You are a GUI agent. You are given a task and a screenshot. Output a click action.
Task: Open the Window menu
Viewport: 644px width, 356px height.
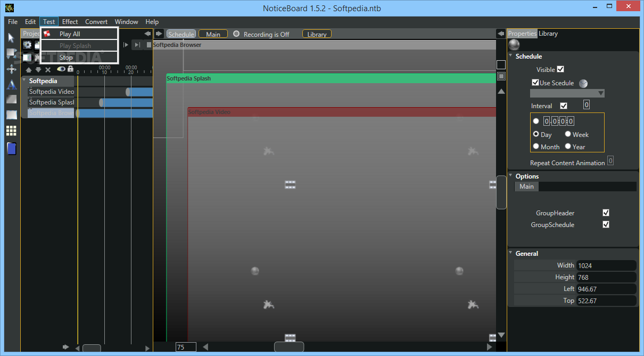(x=127, y=22)
